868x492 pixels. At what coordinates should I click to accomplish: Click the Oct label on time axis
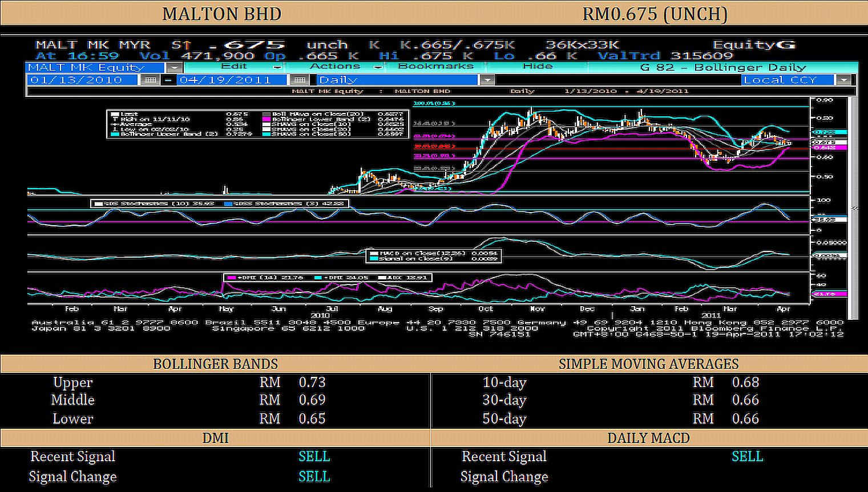pos(486,309)
